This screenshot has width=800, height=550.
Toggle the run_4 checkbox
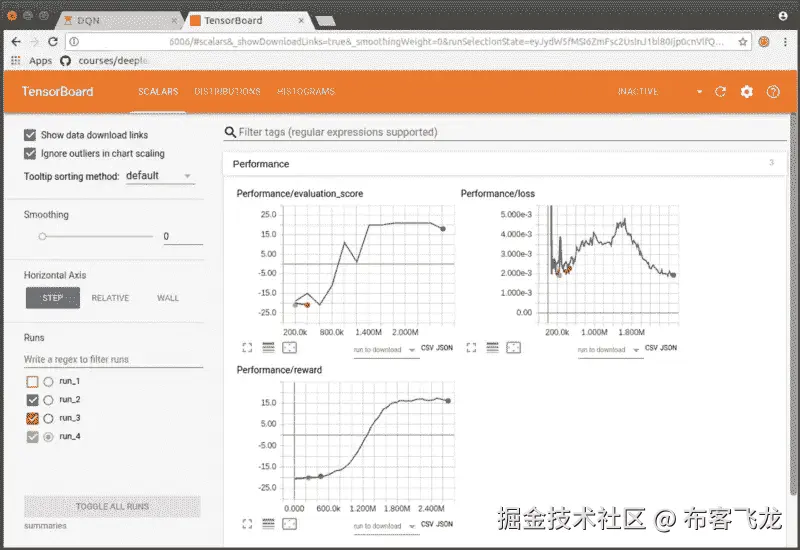tap(32, 437)
